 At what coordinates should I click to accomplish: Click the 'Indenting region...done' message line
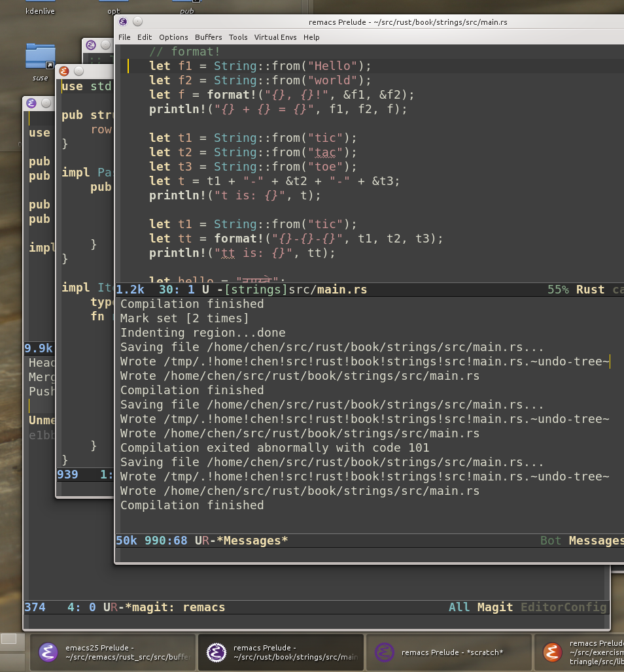pos(203,333)
